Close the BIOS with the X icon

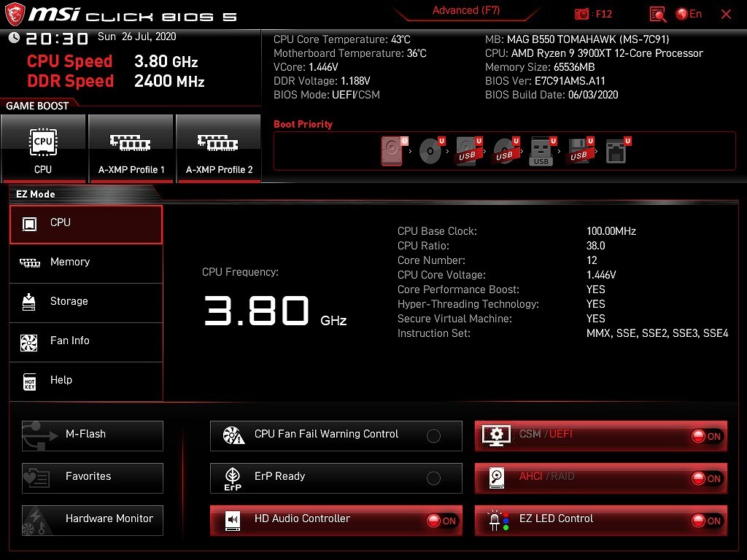[x=726, y=15]
